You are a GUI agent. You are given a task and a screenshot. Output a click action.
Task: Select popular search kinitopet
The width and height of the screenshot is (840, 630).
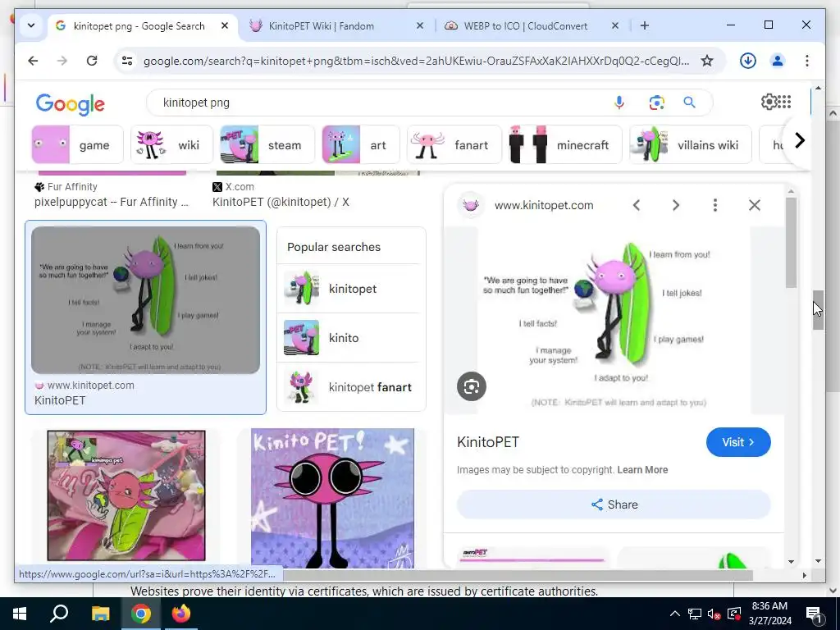pyautogui.click(x=351, y=288)
